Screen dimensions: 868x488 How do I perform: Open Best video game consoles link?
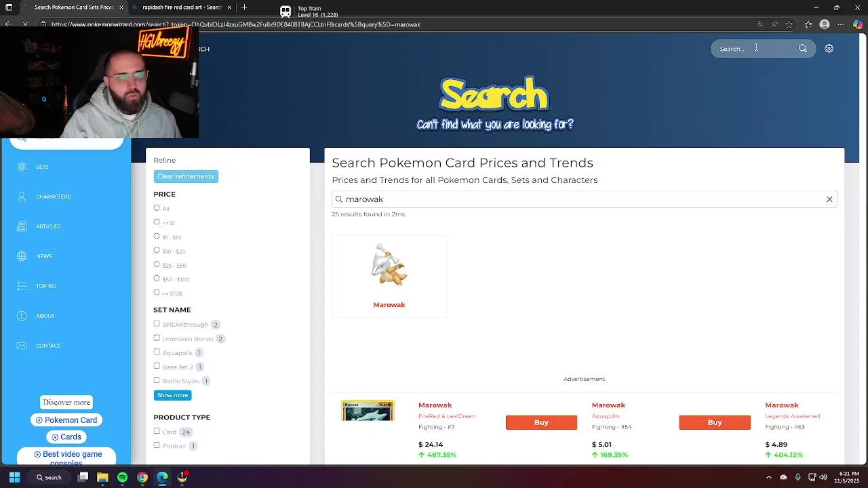pos(66,456)
